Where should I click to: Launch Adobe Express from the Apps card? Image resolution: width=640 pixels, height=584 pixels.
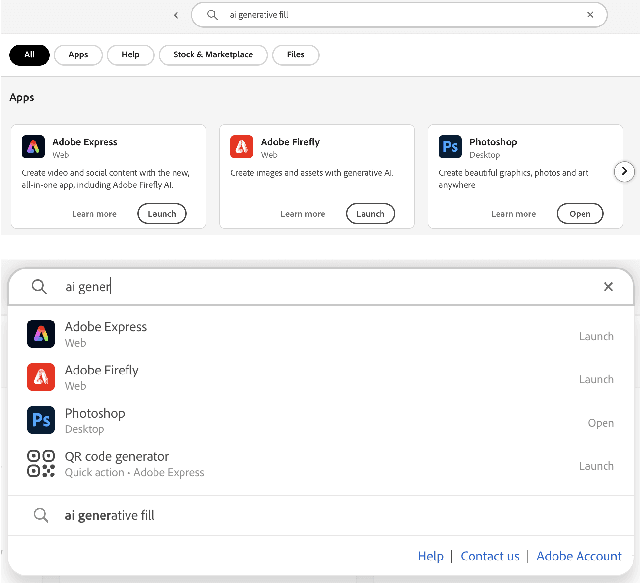[162, 214]
